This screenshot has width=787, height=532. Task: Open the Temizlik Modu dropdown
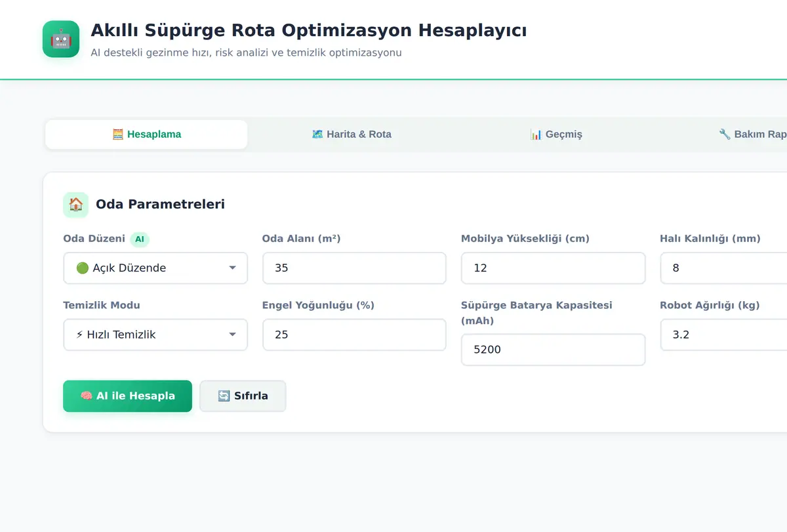click(x=155, y=335)
